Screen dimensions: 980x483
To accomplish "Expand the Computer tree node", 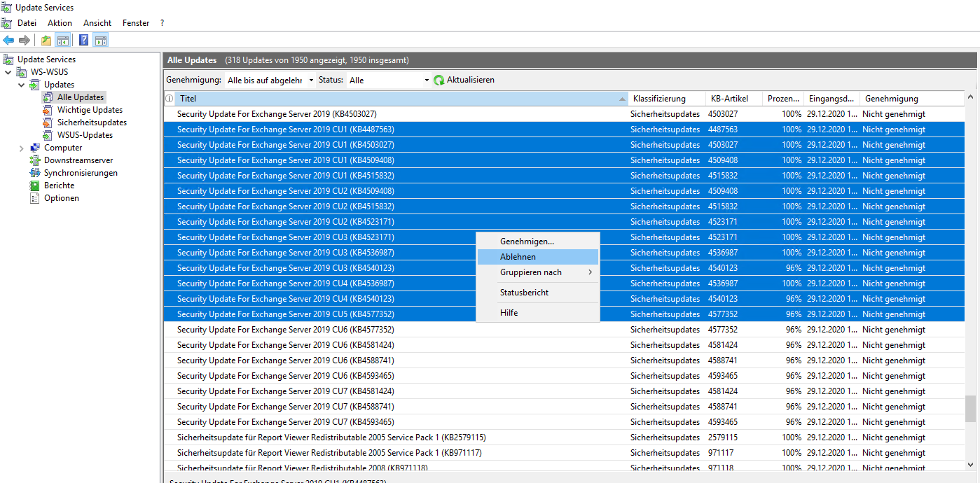I will (21, 148).
